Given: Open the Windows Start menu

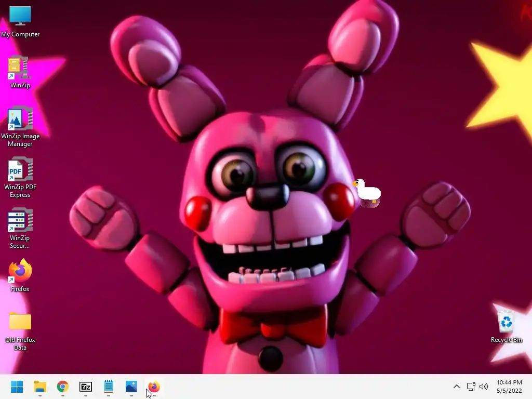Looking at the screenshot, I should click(17, 387).
